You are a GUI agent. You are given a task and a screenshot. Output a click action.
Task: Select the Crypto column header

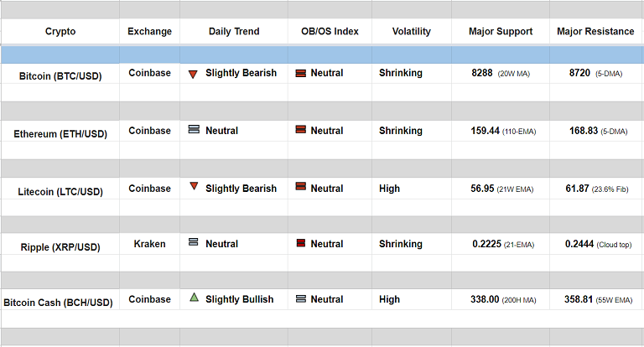point(60,32)
